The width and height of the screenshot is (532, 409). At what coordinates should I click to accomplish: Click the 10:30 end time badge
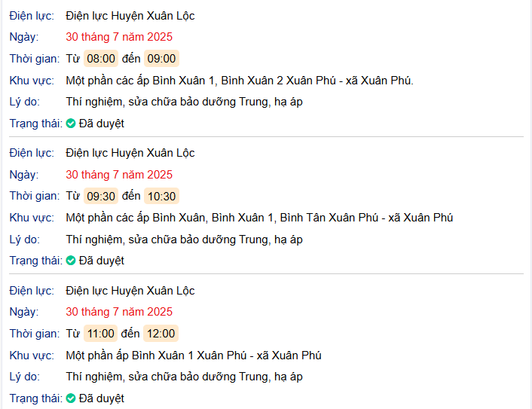coord(161,197)
